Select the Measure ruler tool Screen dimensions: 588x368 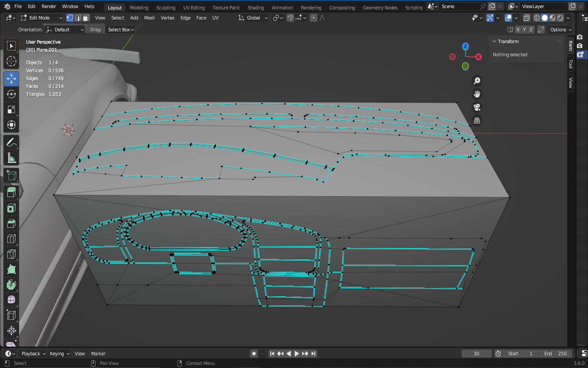point(11,158)
